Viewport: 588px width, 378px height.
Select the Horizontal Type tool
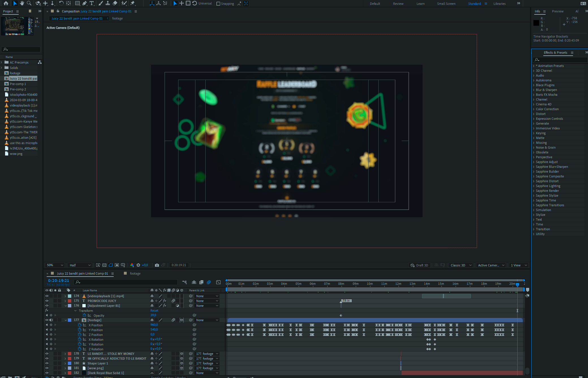(x=92, y=3)
